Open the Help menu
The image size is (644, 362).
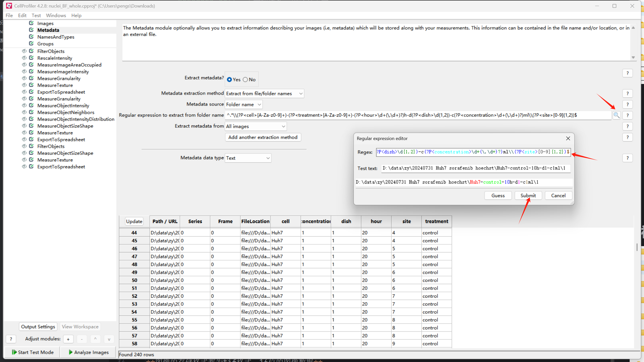point(76,15)
